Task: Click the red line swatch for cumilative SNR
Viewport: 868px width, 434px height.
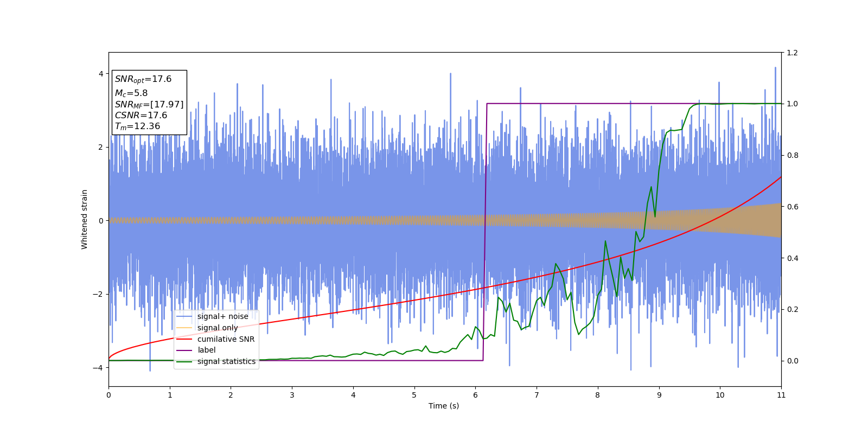Action: click(x=185, y=339)
